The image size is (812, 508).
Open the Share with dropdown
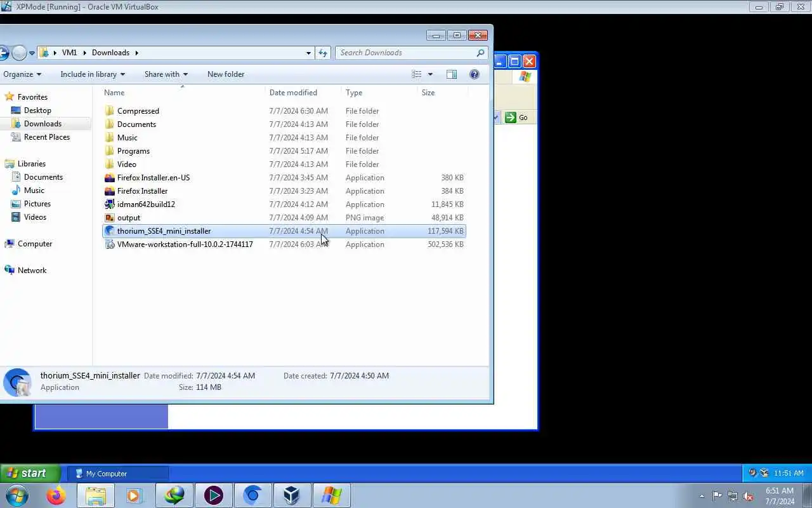[166, 74]
